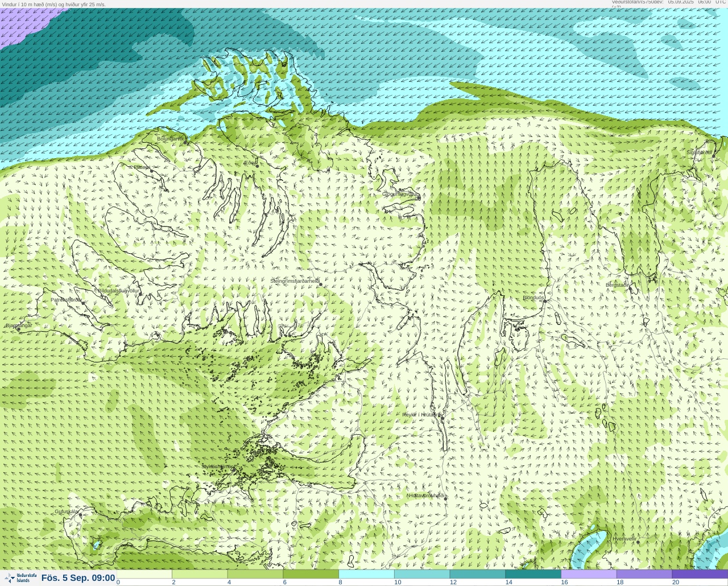The image size is (728, 586).
Task: Click the Reykir í Hrútafirði station label
Action: (x=422, y=415)
